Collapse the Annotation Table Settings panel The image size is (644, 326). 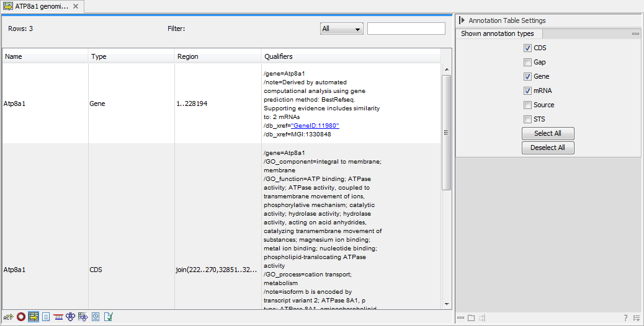tap(462, 20)
